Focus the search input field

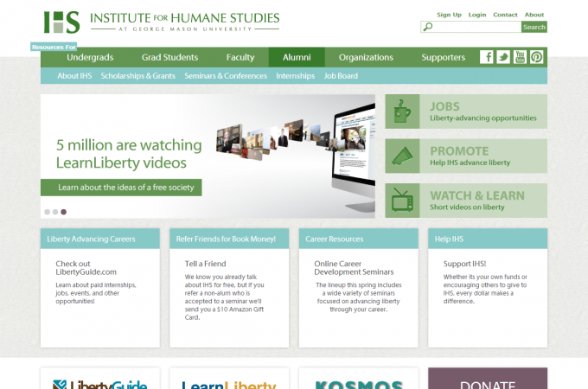click(471, 27)
